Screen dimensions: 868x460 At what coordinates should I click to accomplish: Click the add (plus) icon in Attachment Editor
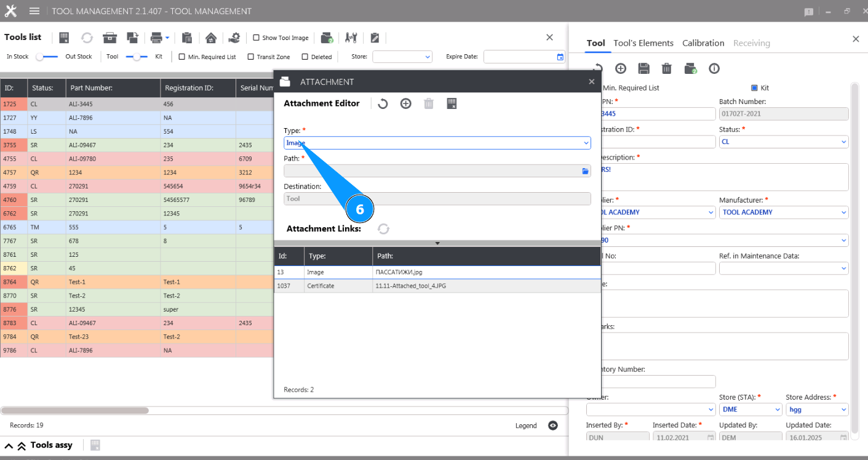pos(405,103)
